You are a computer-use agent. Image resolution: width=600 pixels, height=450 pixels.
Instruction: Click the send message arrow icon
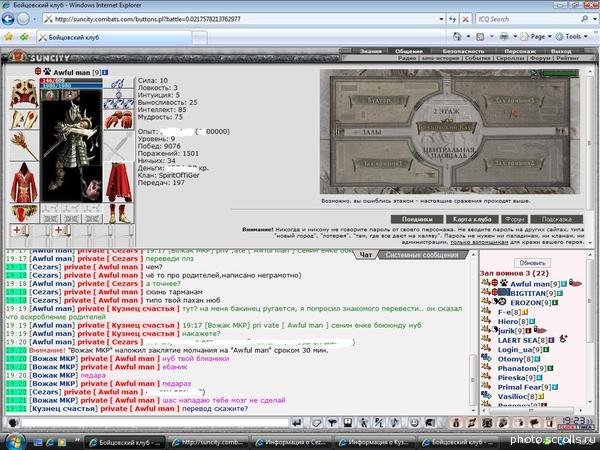coord(296,423)
